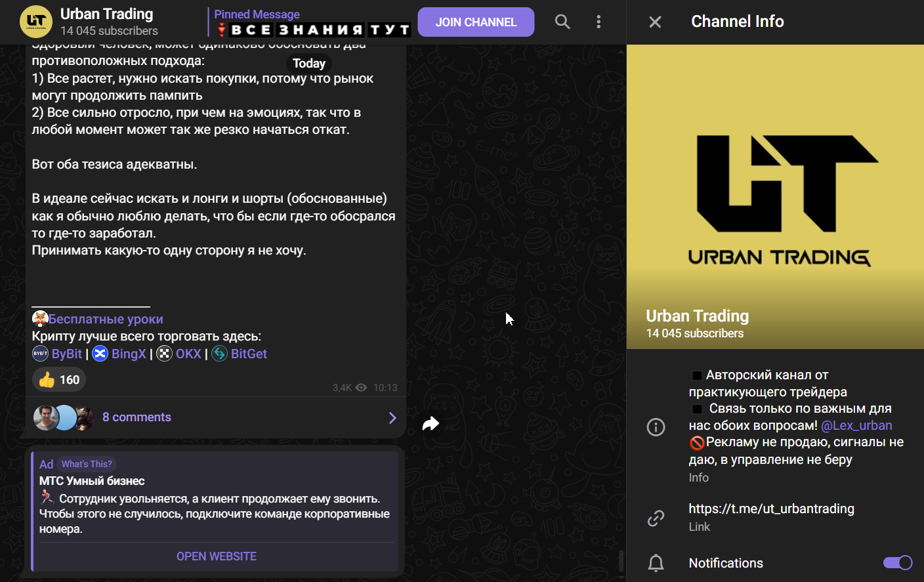924x582 pixels.
Task: Close the Channel Info panel
Action: [655, 22]
